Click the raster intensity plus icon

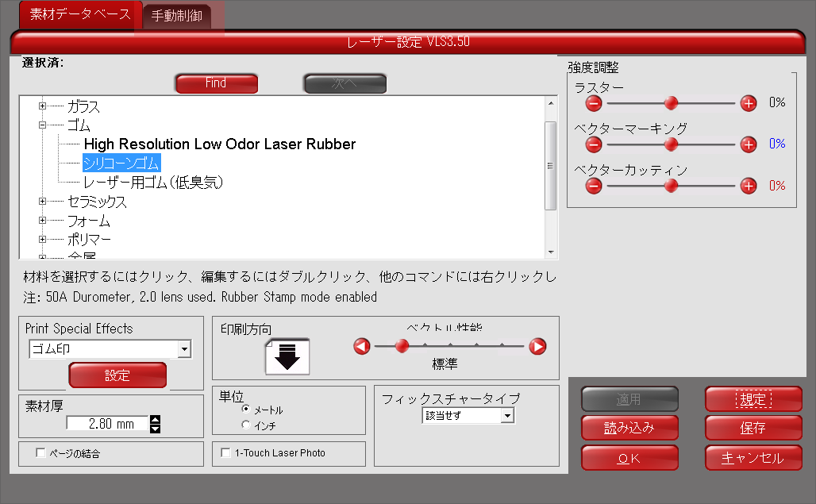point(748,102)
